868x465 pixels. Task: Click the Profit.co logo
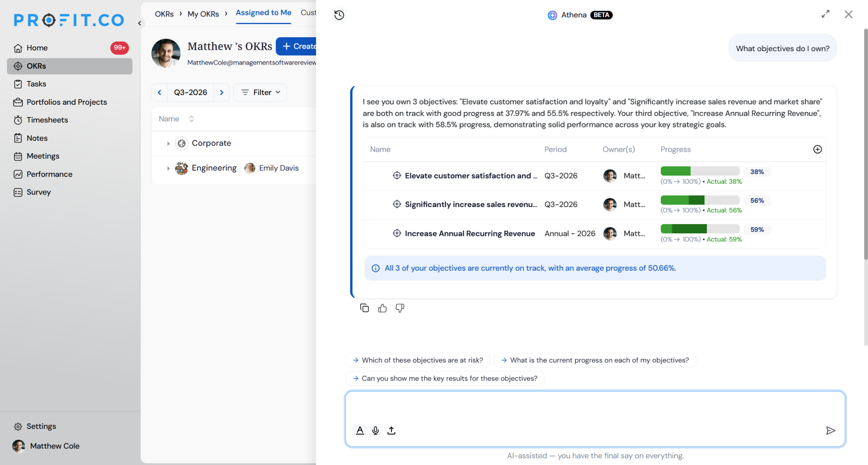coord(69,20)
